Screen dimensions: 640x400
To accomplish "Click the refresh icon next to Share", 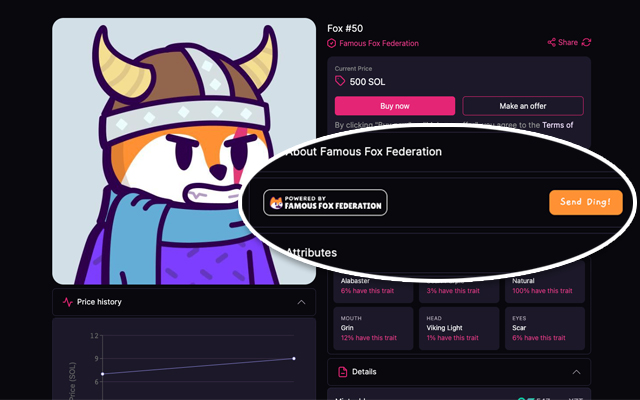I will [586, 42].
